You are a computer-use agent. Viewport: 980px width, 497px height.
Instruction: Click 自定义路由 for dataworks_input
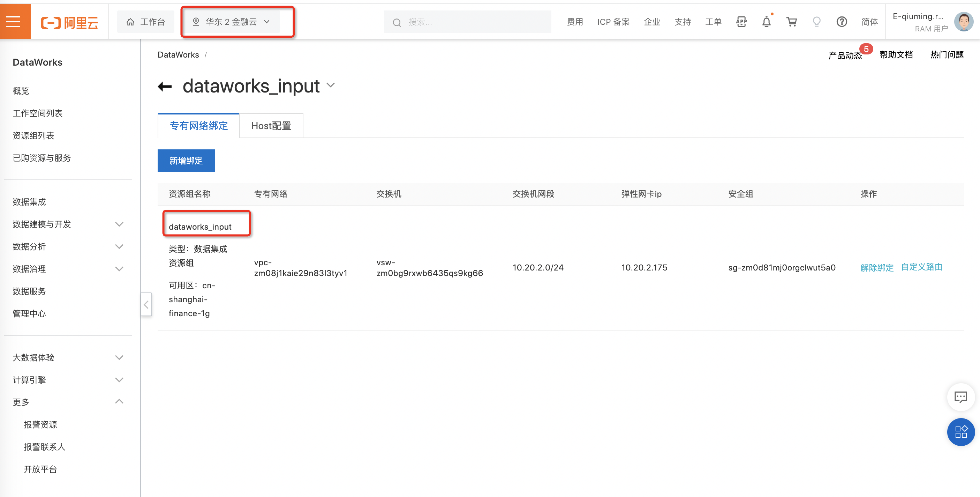pos(921,267)
